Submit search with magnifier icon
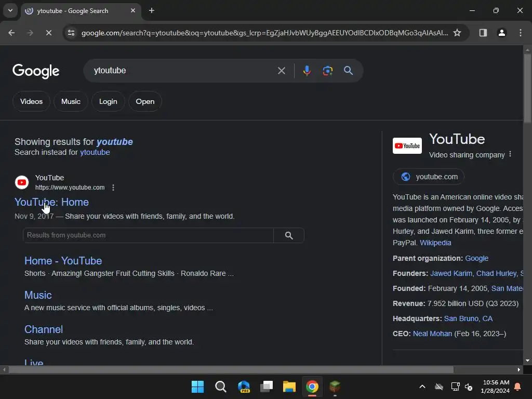Screen dimensions: 532x399 [348, 71]
